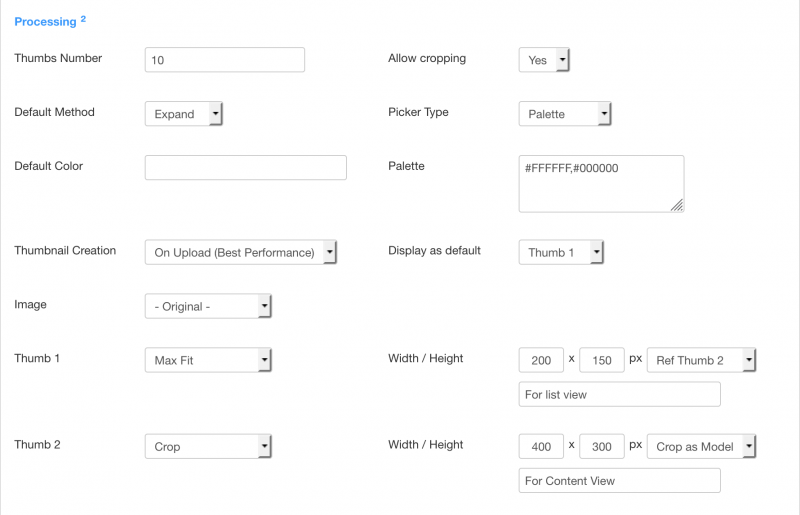Click the Processing section heading link

(x=45, y=21)
